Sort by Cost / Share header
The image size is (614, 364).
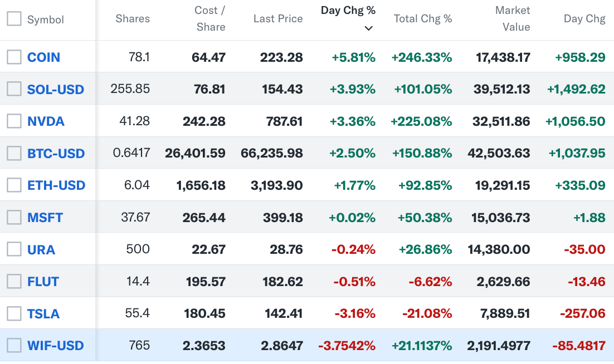[x=210, y=19]
